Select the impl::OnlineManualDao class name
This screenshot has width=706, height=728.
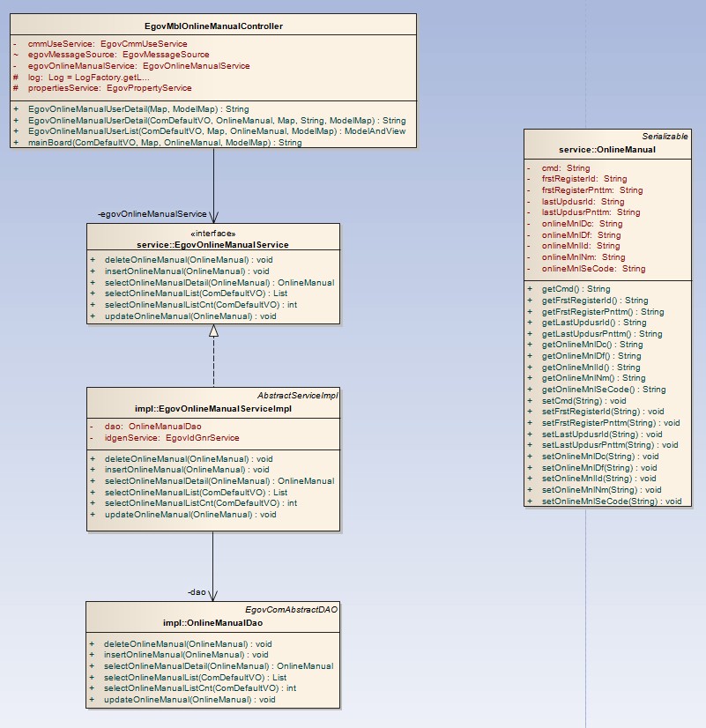[212, 623]
